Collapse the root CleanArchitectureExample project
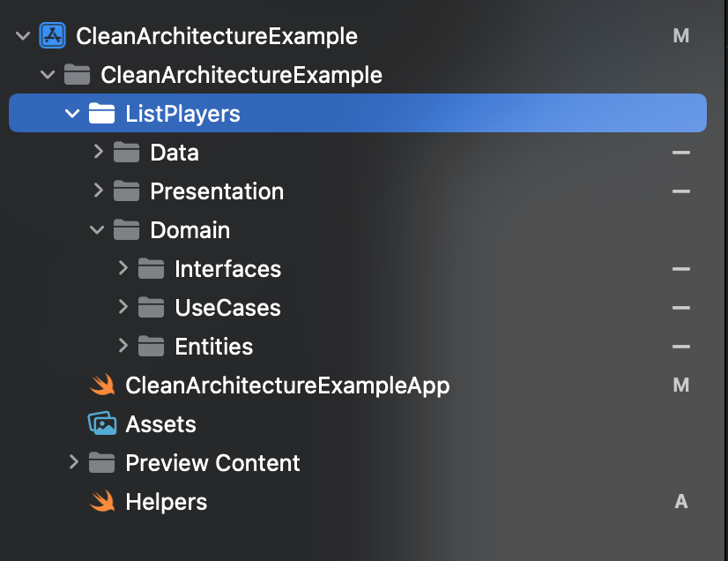The image size is (728, 561). point(23,36)
